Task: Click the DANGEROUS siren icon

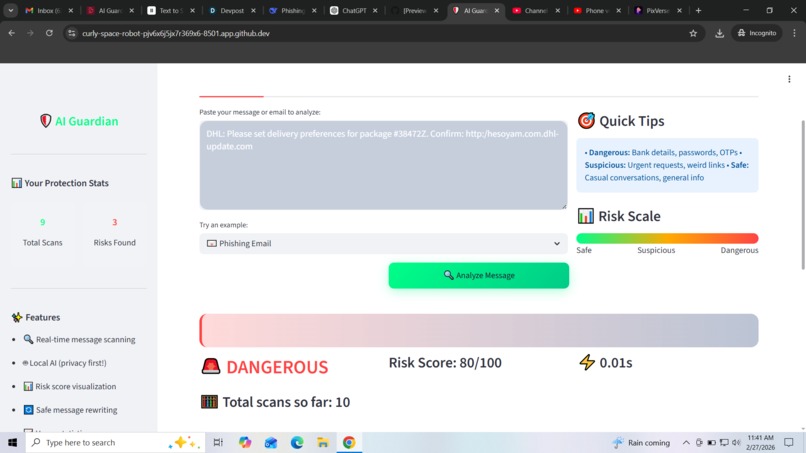Action: click(x=211, y=366)
